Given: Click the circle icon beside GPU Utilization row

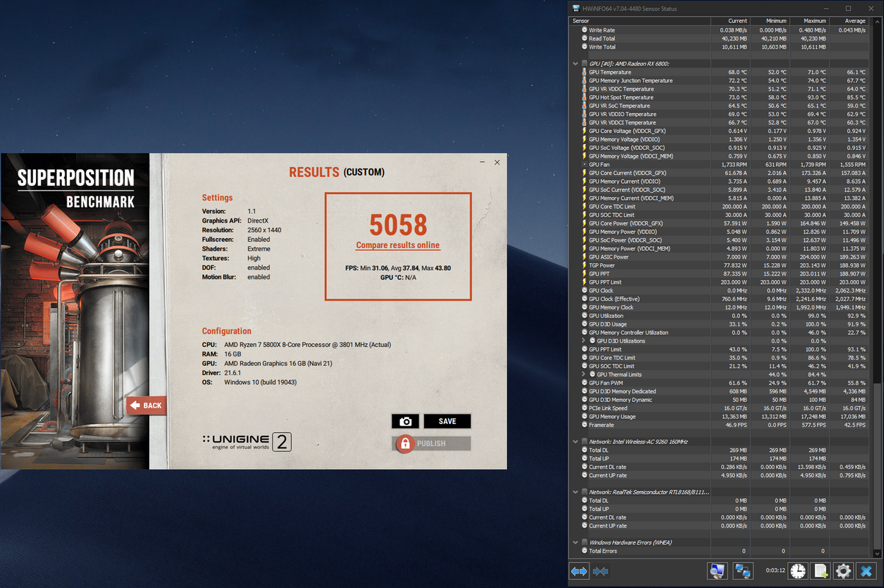Looking at the screenshot, I should 584,316.
